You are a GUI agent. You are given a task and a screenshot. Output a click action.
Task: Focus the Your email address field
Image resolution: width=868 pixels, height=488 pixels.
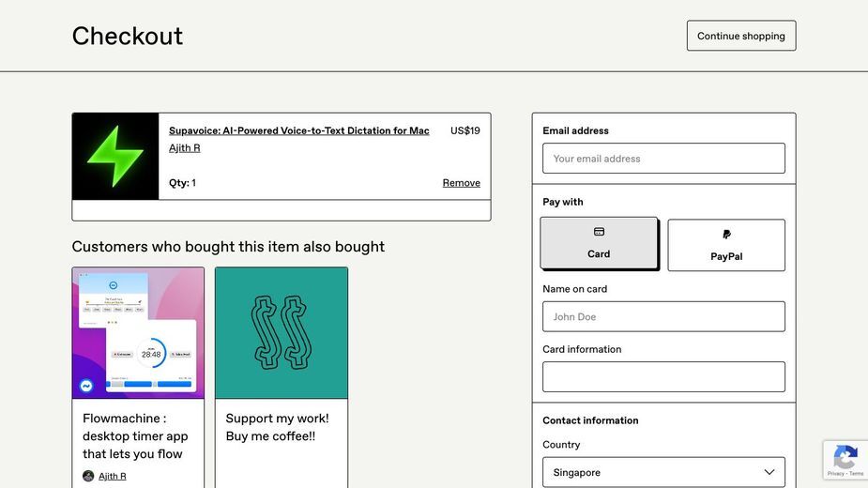663,159
